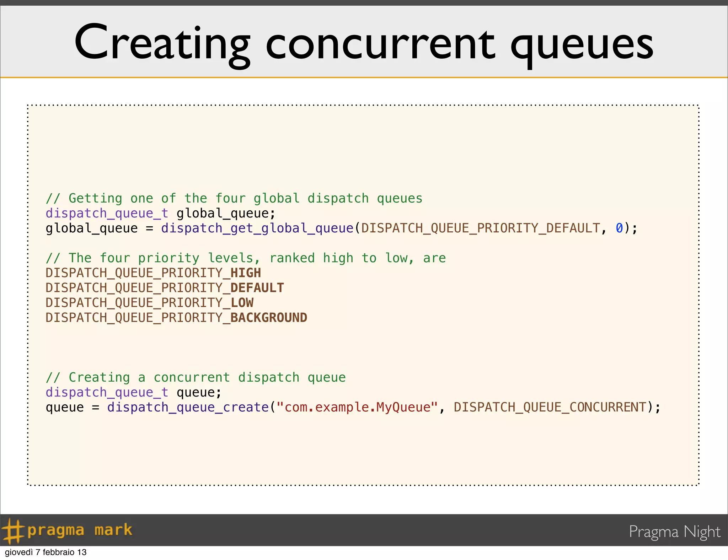Click the "com.example.MyQueue" string literal

pos(357,407)
